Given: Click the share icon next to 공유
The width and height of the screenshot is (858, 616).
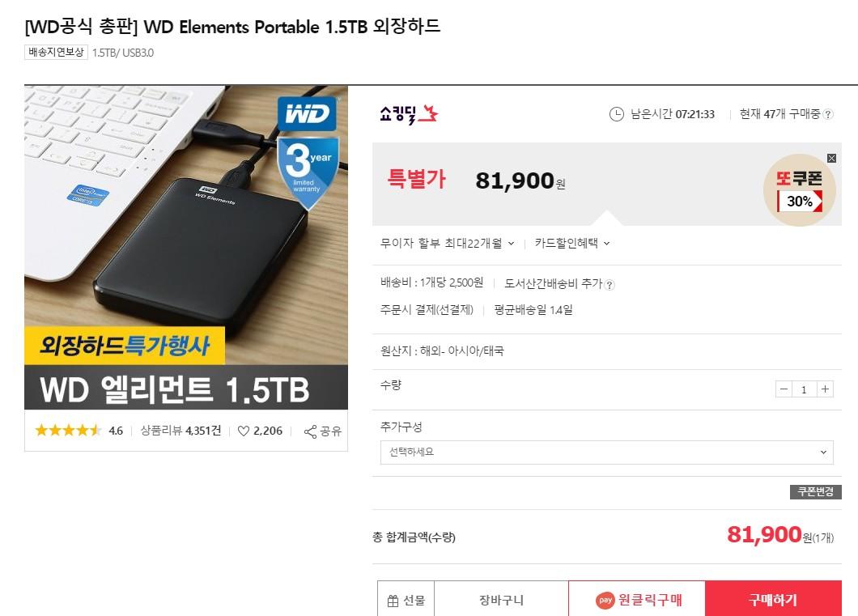Looking at the screenshot, I should tap(310, 431).
